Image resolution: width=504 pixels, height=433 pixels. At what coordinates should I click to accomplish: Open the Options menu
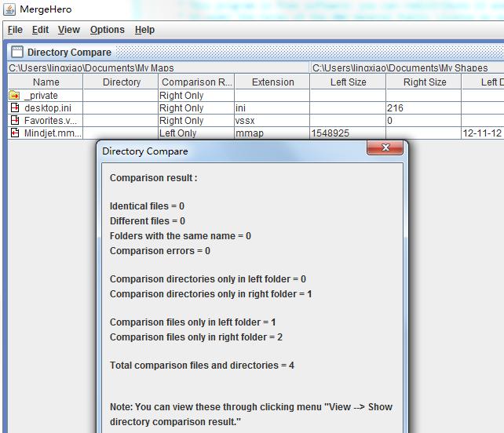click(x=107, y=30)
